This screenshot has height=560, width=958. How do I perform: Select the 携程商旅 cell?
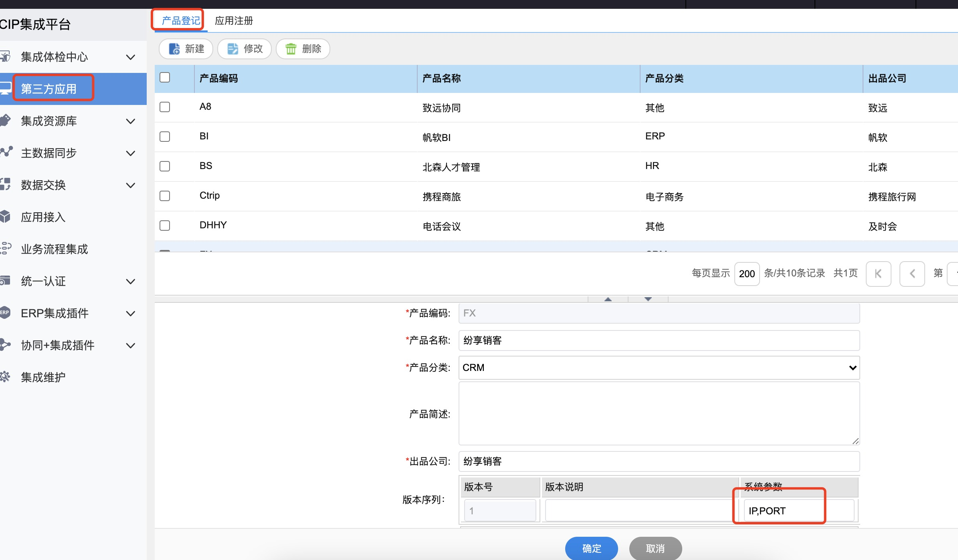(x=442, y=197)
